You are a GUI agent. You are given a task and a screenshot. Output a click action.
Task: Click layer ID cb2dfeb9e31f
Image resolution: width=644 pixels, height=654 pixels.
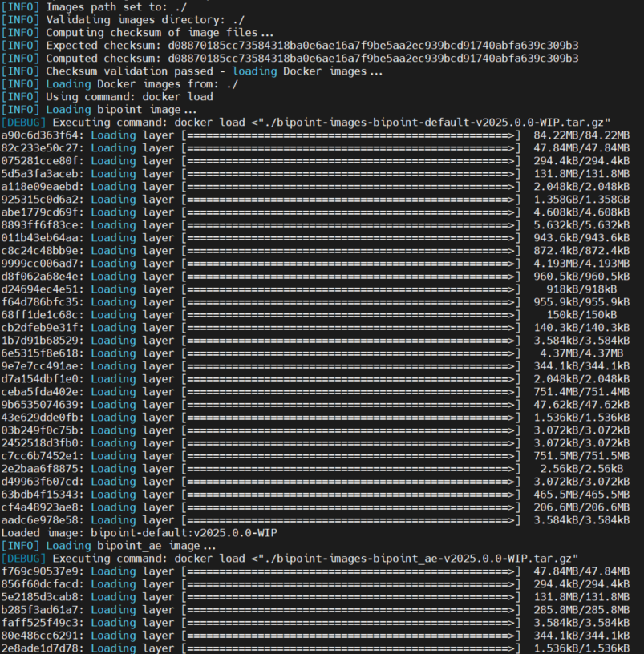39,328
